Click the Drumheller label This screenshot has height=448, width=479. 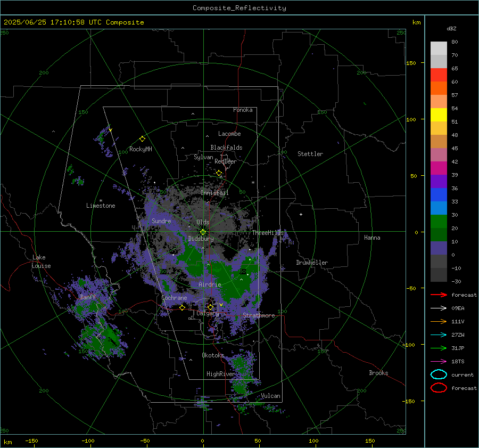point(312,263)
